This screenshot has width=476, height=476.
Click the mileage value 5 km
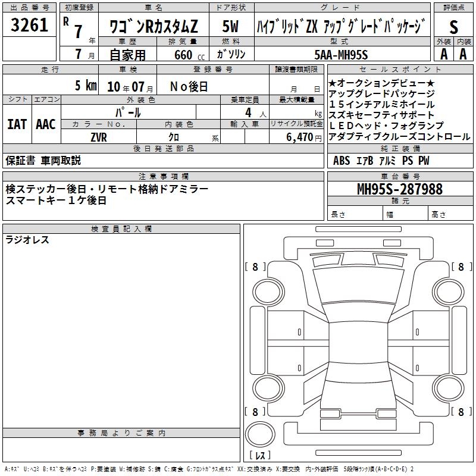(x=86, y=86)
